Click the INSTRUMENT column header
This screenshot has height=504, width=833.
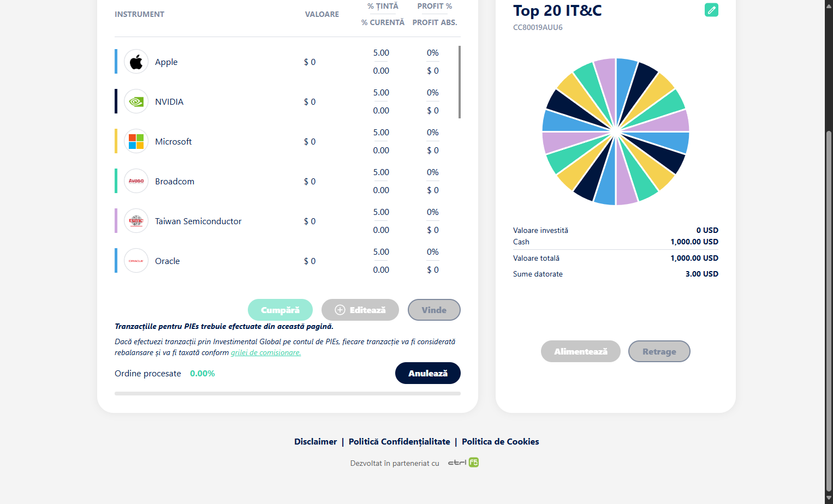coord(139,14)
